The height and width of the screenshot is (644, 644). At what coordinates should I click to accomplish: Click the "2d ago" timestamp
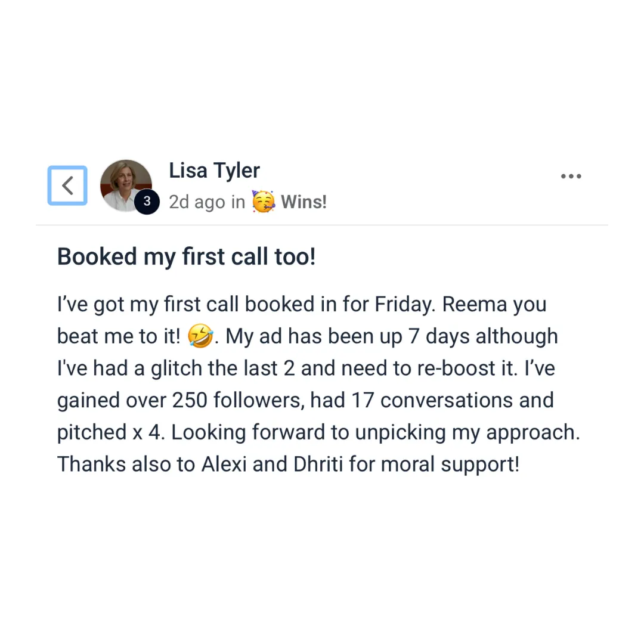[197, 202]
